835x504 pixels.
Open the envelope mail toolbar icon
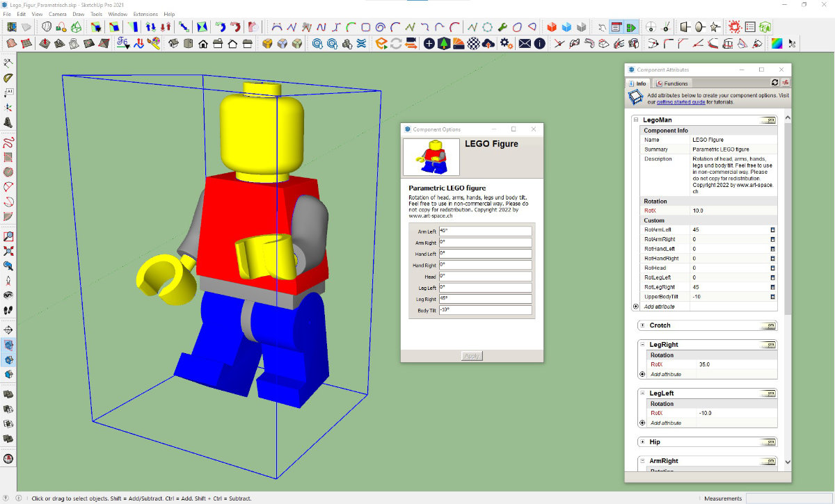pyautogui.click(x=525, y=44)
